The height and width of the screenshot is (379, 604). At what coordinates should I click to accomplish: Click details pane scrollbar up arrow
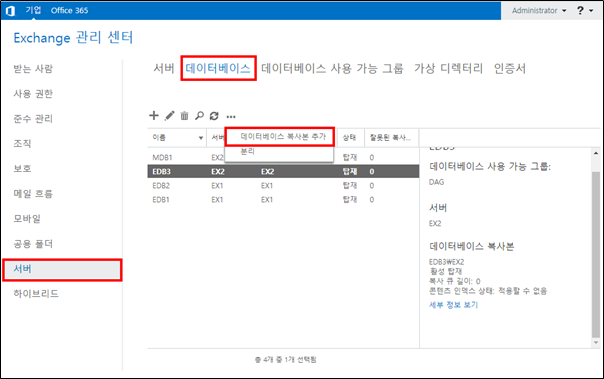(596, 153)
